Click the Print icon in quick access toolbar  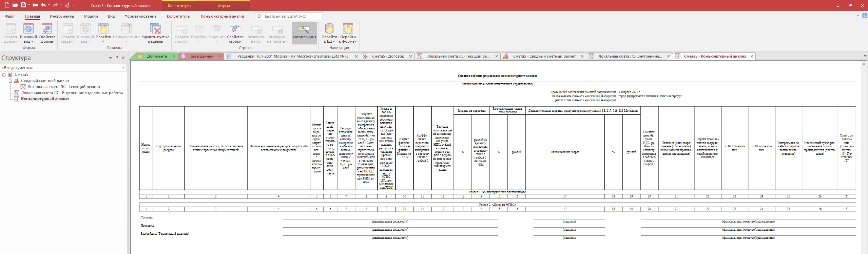point(36,5)
